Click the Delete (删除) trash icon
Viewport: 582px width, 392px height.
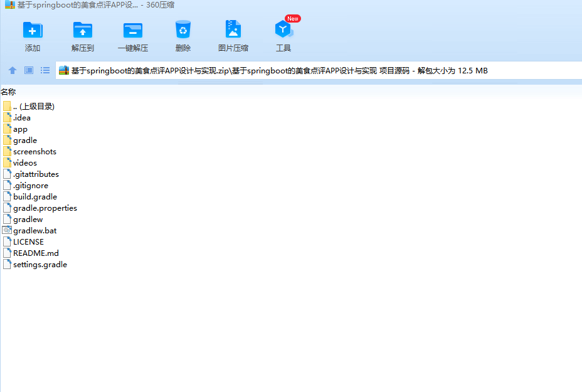click(183, 29)
